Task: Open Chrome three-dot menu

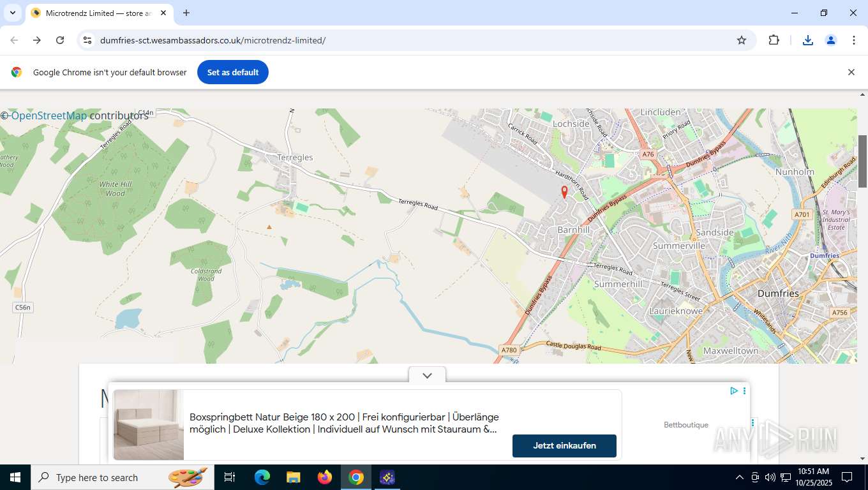Action: (854, 40)
